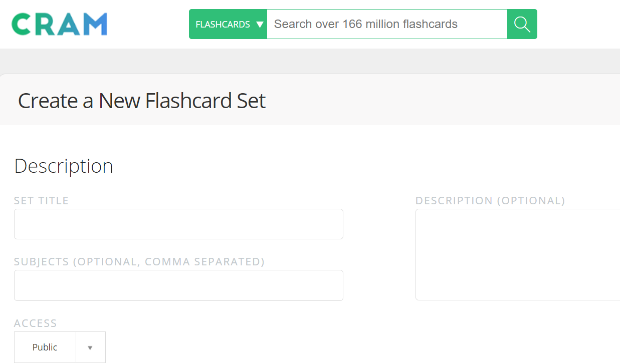Click the "Create a New Flashcard Set" heading

(142, 101)
